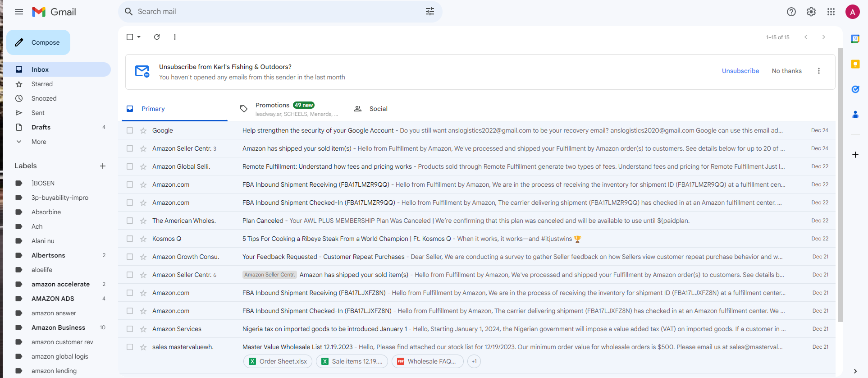Select Amazon Growth Consulting email checkbox
Image resolution: width=868 pixels, height=378 pixels.
(130, 257)
